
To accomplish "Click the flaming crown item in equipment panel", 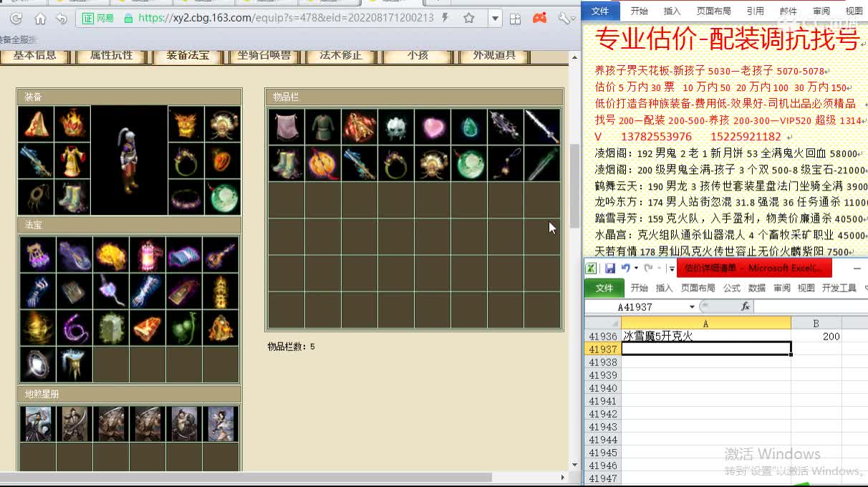I will click(72, 124).
